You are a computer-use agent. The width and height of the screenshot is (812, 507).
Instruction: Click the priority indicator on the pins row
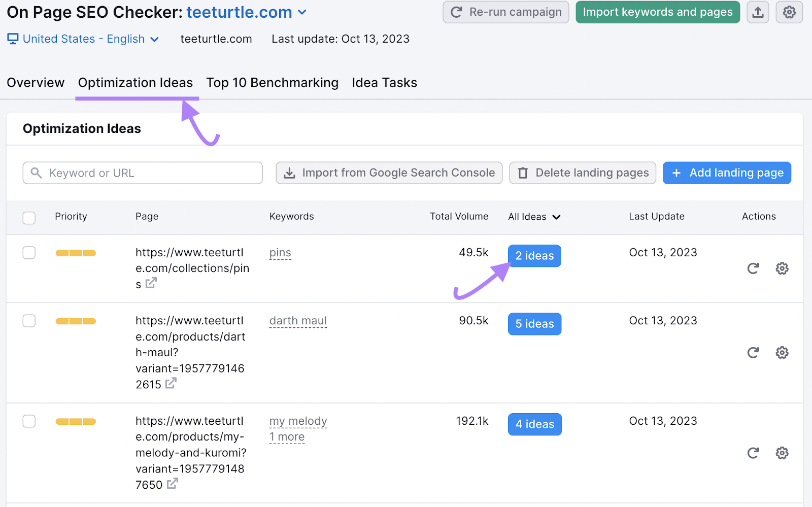coord(75,252)
